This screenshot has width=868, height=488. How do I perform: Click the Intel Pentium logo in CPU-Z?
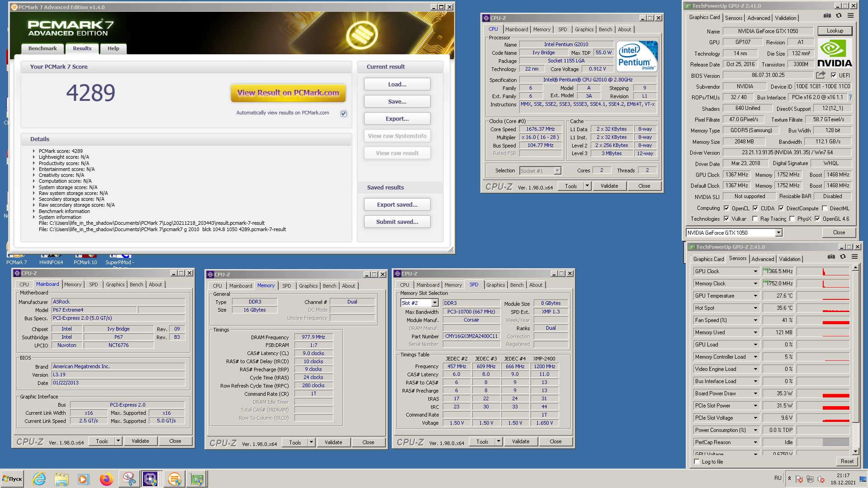(637, 56)
